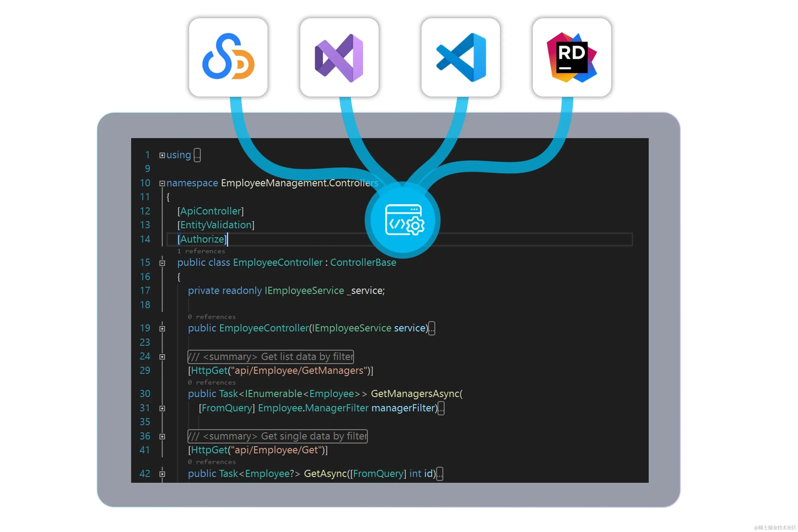
Task: Collapse the namespace EmployeeManagement.Controllers block
Action: (x=162, y=183)
